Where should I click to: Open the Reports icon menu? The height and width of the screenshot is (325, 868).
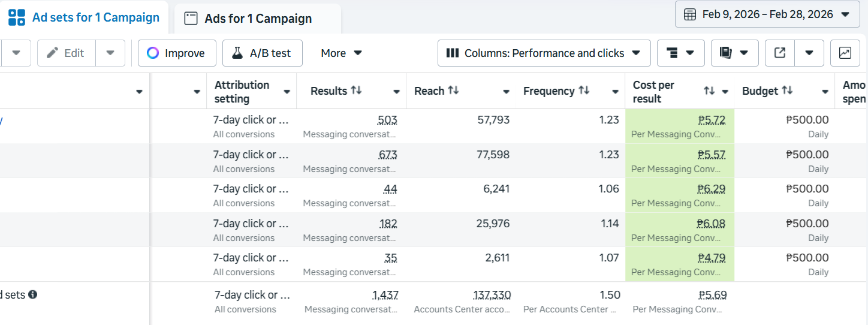734,53
